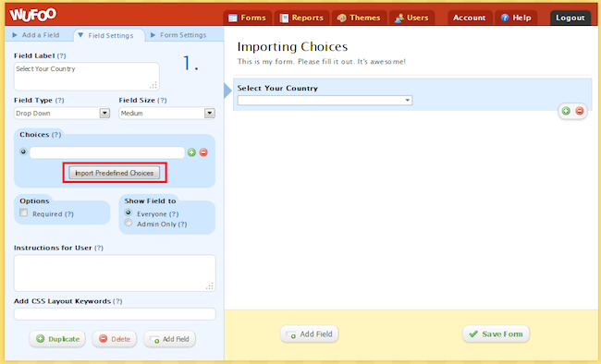Open the Users tab
This screenshot has height=364, width=601.
coord(412,18)
